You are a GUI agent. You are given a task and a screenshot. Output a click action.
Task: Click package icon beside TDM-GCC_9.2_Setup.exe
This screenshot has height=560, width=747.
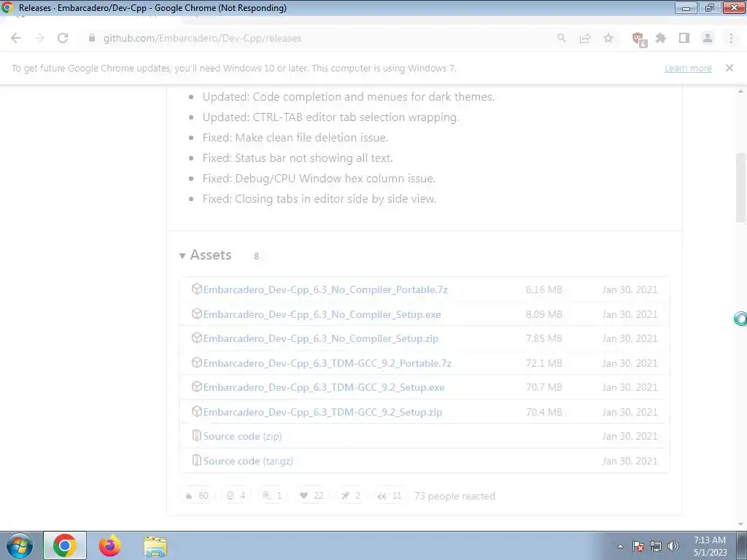[197, 387]
